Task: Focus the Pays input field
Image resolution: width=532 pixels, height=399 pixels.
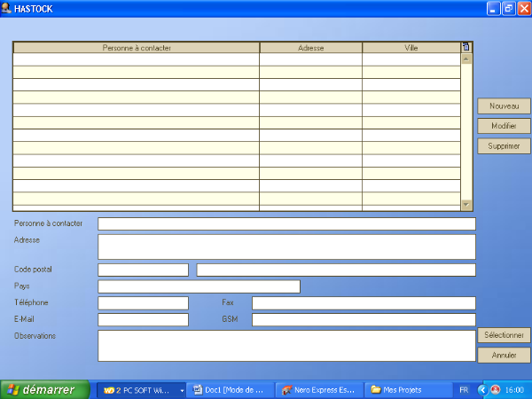Action: pos(199,286)
